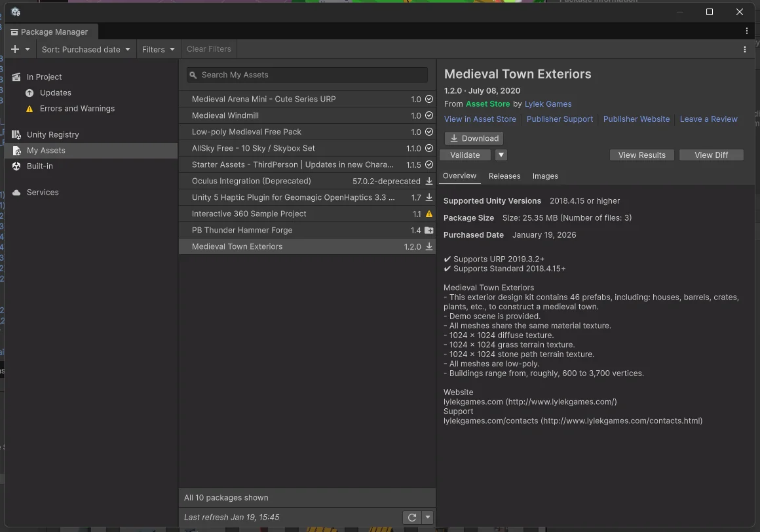Click Unity Registry in the sidebar
The width and height of the screenshot is (760, 532).
point(52,134)
